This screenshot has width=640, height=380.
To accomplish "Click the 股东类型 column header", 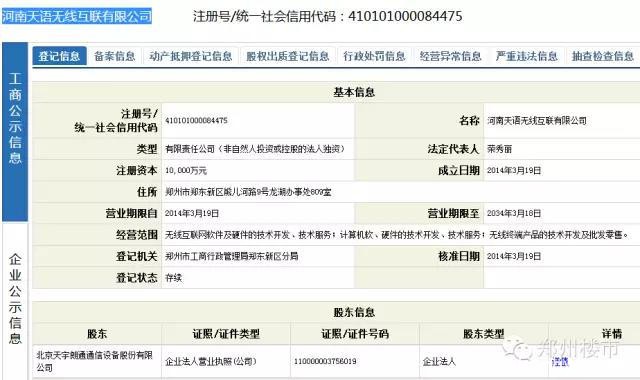I will coord(484,334).
